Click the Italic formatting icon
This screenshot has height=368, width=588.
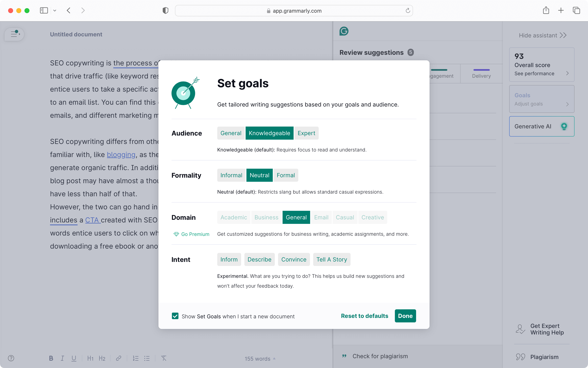point(62,358)
